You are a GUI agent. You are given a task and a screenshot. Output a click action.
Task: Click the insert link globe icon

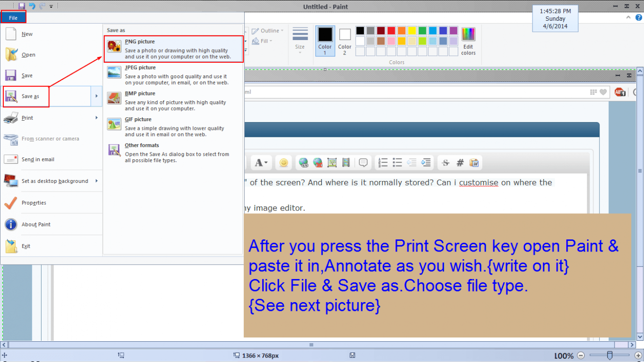[x=304, y=163]
